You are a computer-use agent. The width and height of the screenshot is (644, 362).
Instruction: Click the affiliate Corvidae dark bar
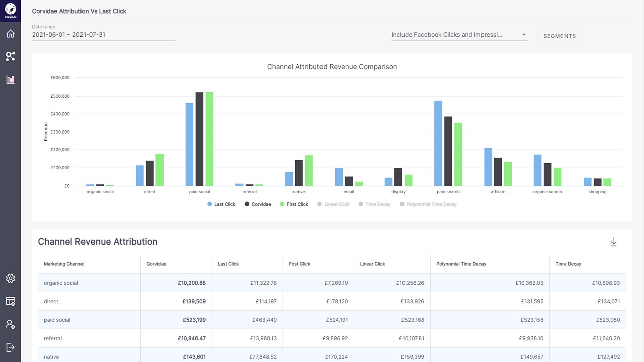[498, 172]
